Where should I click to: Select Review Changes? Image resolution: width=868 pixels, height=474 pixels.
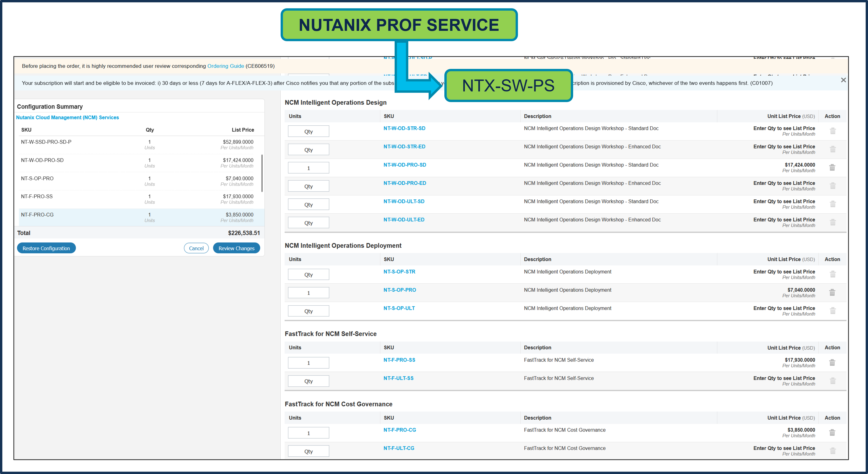[x=236, y=248]
